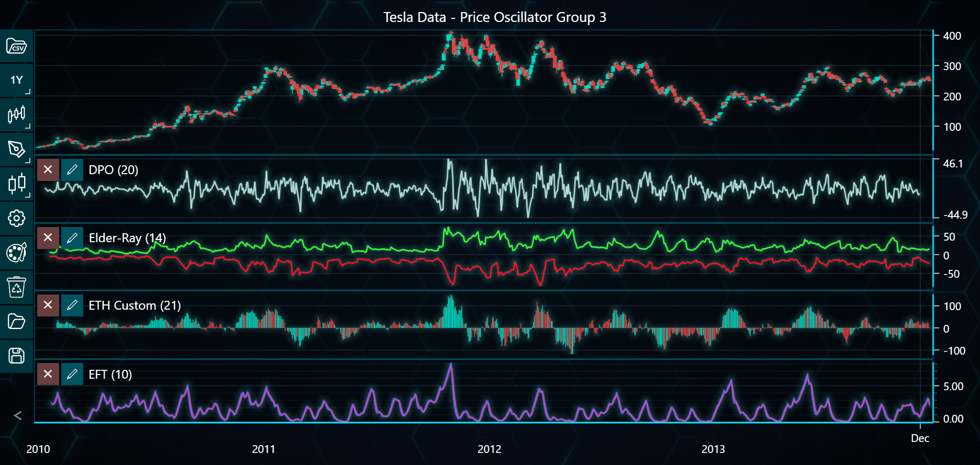
Task: Click the 400 price axis label
Action: 952,36
